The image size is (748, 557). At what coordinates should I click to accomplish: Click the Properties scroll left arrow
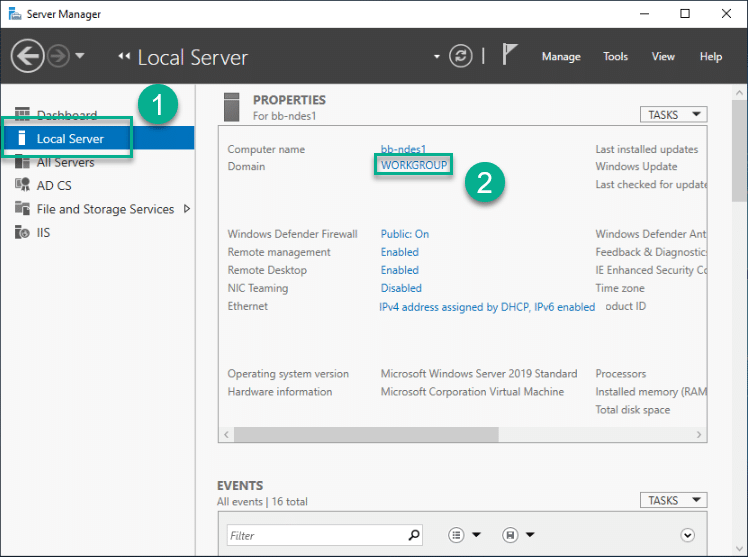click(226, 434)
